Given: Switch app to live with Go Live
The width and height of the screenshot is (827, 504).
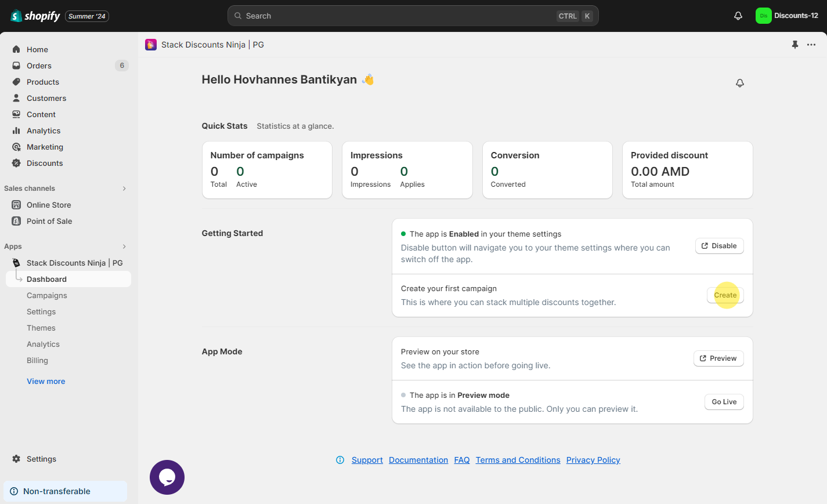Looking at the screenshot, I should (x=724, y=402).
